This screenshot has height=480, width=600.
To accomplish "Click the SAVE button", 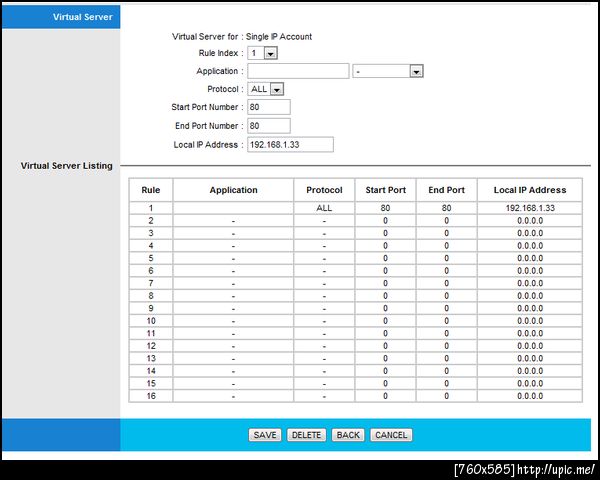I will [265, 435].
